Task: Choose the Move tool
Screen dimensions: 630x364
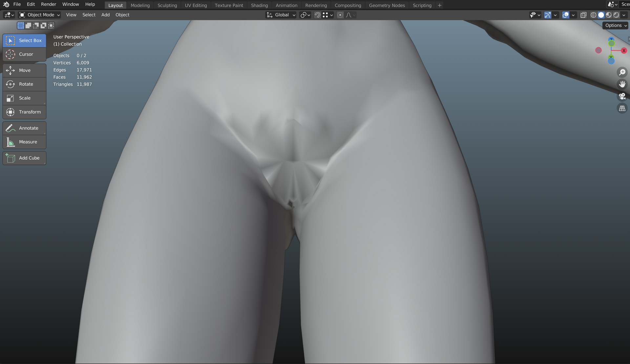Action: [x=24, y=70]
